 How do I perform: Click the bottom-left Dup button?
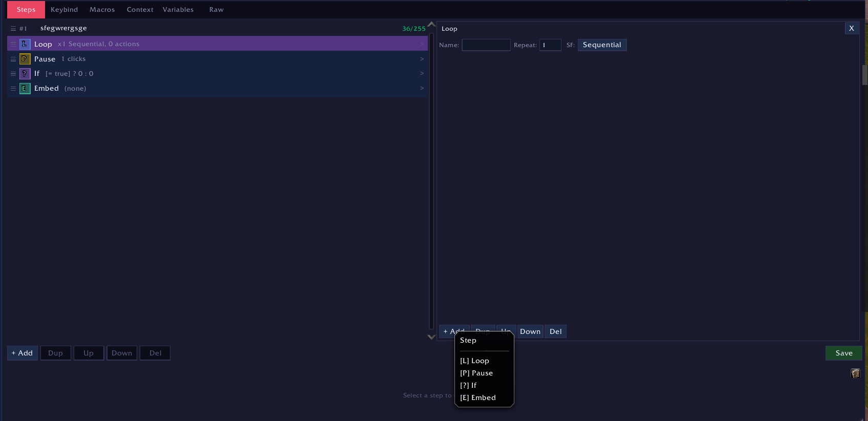pyautogui.click(x=56, y=353)
